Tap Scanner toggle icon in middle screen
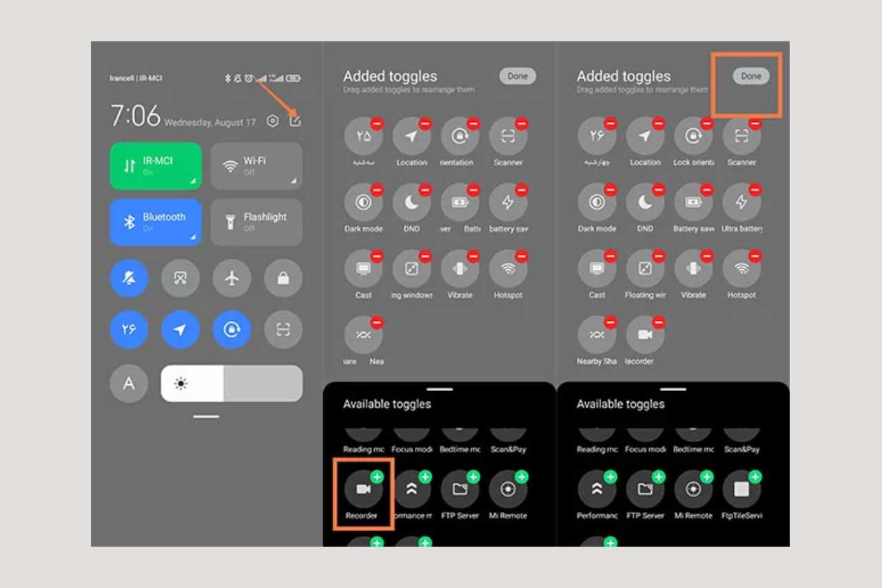The image size is (882, 588). coord(508,136)
